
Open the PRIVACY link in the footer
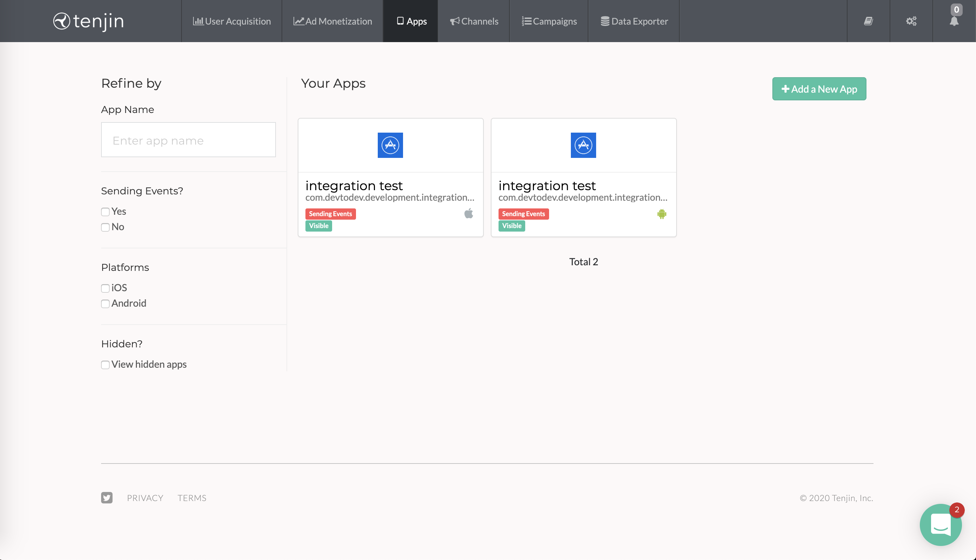(145, 497)
